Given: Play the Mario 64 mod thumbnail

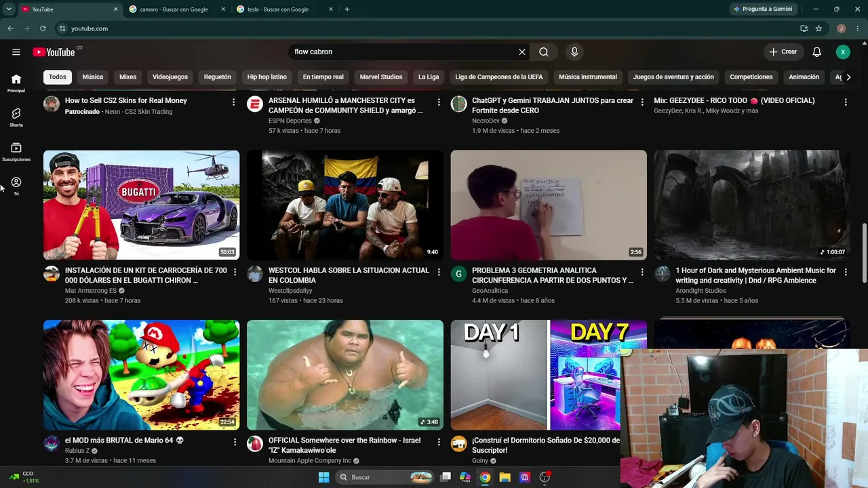Looking at the screenshot, I should (x=141, y=375).
